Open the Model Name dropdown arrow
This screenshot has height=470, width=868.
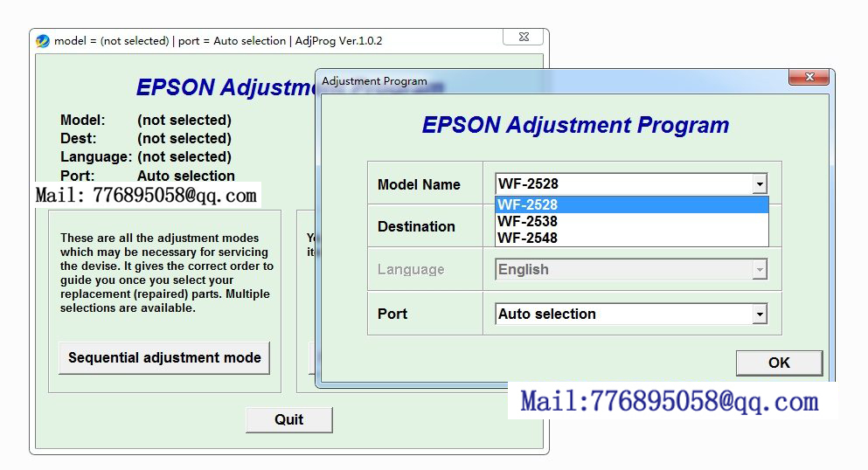point(760,184)
